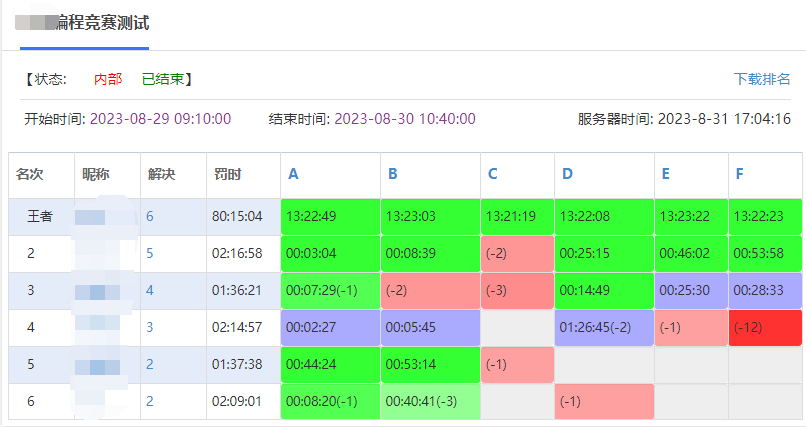Click the 罚时 column header
The height and width of the screenshot is (427, 806).
(227, 174)
